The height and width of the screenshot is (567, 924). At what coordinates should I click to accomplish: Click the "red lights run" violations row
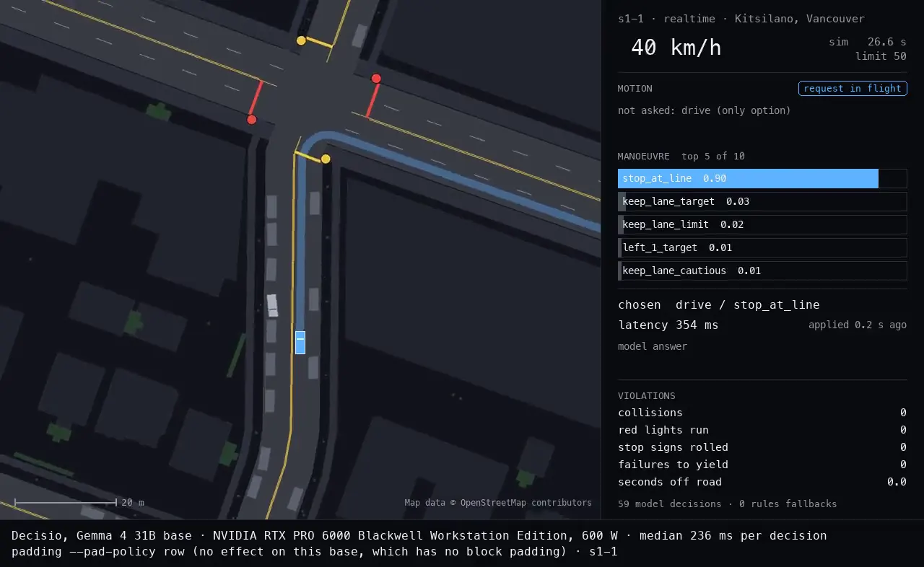(x=762, y=430)
